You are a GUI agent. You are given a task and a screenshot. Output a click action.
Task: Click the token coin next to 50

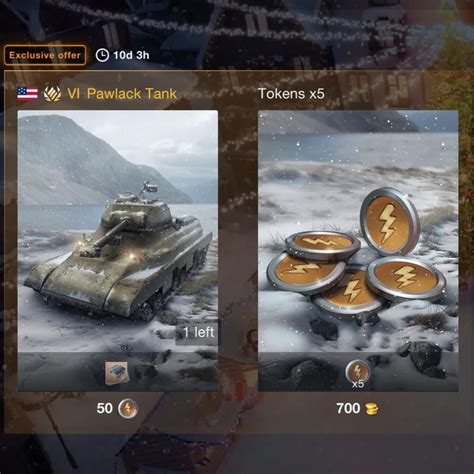point(128,409)
